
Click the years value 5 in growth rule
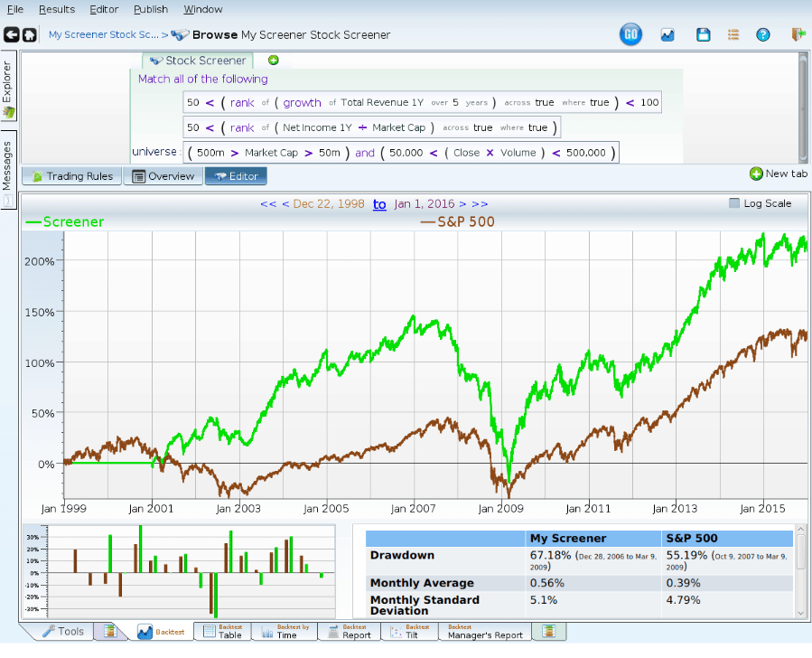pyautogui.click(x=456, y=102)
